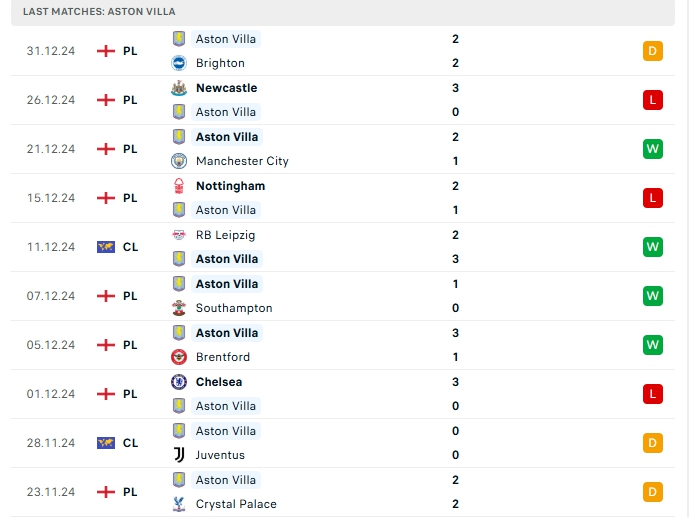Viewport: 689px width, 517px height.
Task: Click the loss badge for the Newcastle match
Action: point(653,100)
